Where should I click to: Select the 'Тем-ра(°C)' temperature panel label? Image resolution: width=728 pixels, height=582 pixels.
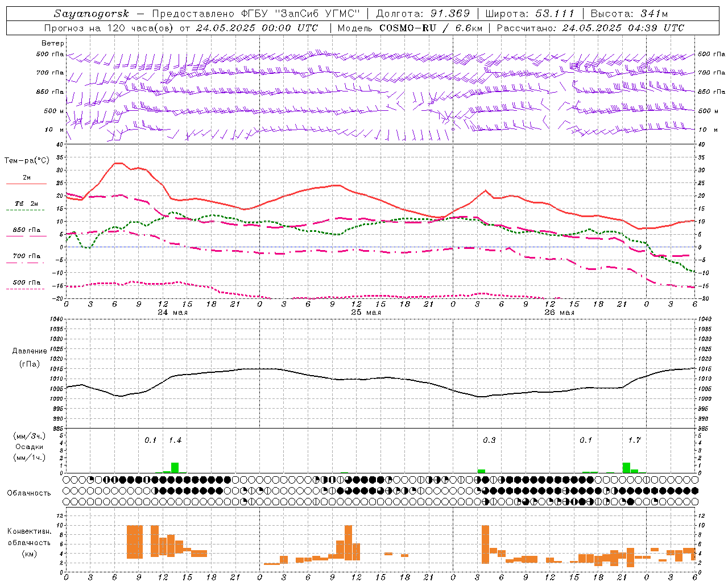pyautogui.click(x=27, y=160)
